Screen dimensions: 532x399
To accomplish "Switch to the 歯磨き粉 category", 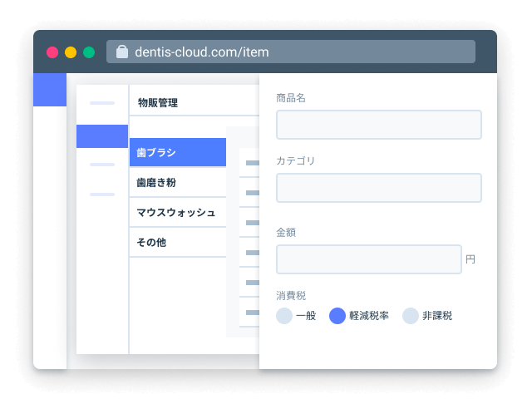I will tap(178, 183).
